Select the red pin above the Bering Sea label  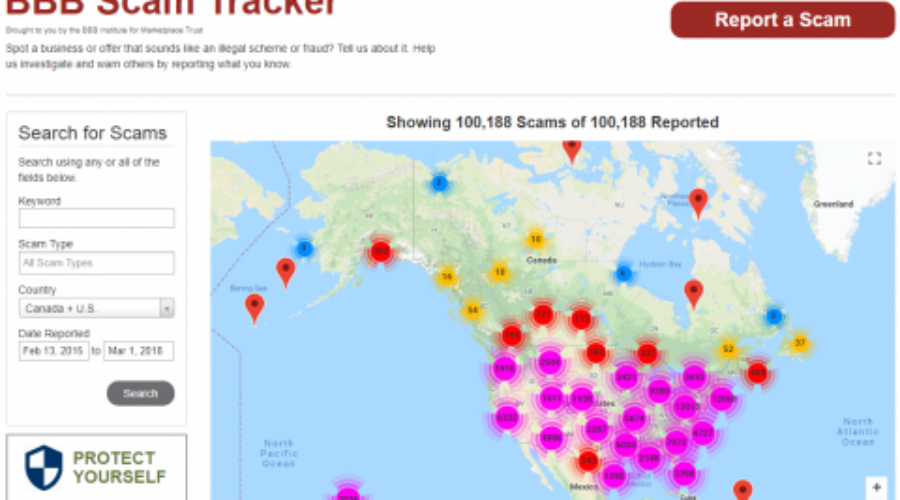point(285,272)
